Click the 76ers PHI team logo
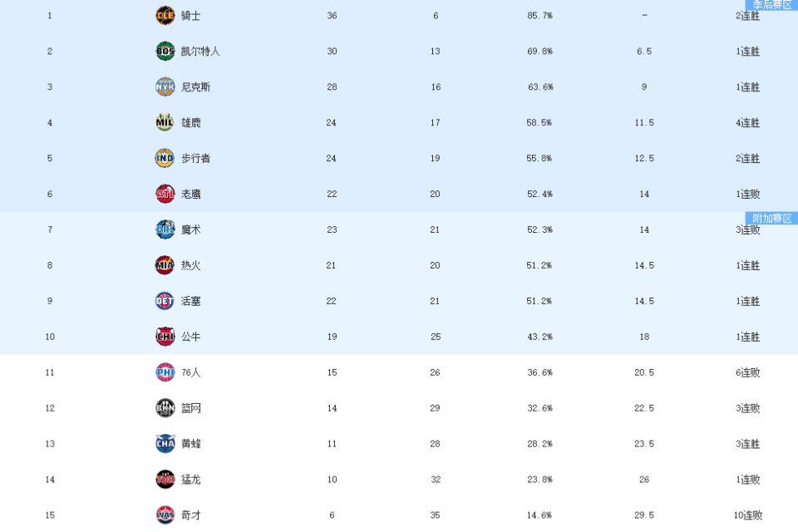Viewport: 798px width, 532px height. pos(165,372)
